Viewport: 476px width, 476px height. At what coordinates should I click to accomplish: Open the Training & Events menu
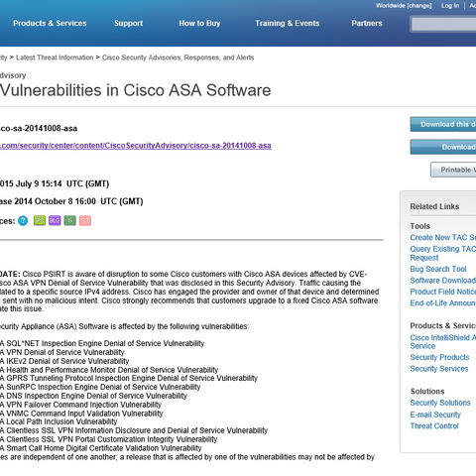click(x=288, y=23)
